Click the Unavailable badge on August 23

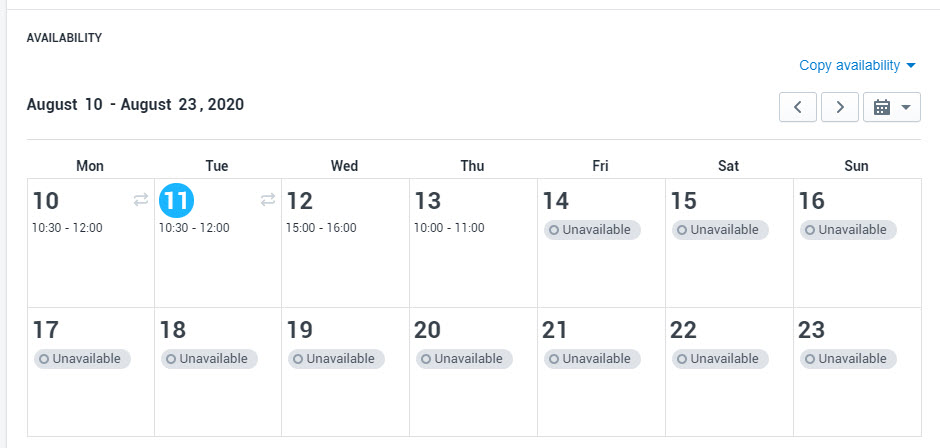coord(848,359)
